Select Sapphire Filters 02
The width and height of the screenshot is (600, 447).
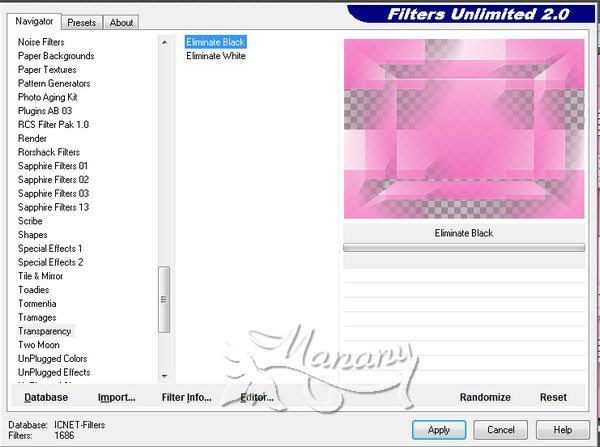(53, 180)
